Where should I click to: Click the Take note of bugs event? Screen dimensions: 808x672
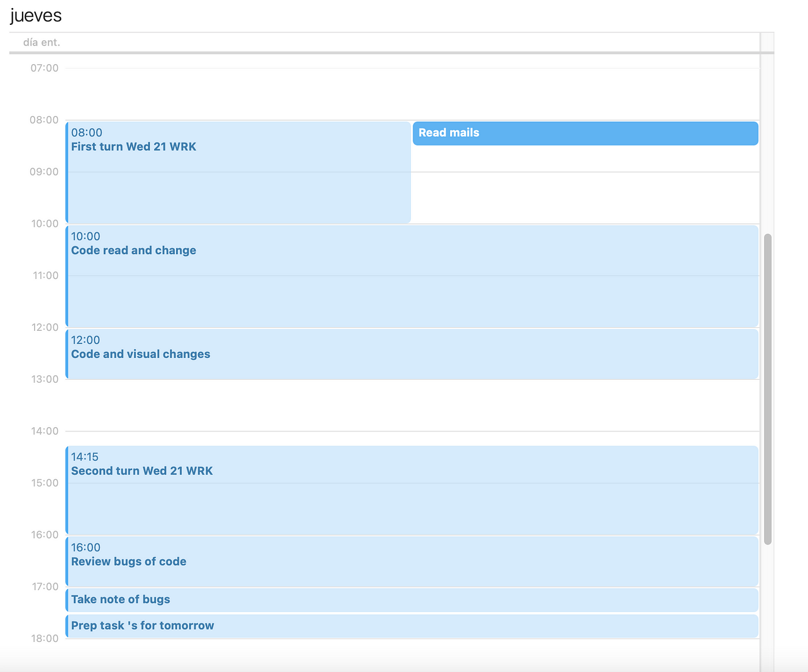(x=412, y=600)
